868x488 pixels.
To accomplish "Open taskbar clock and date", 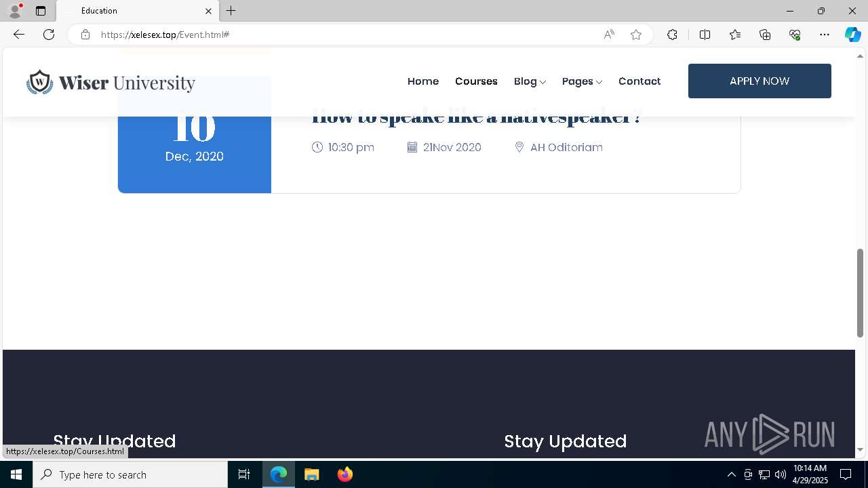I will (x=810, y=474).
